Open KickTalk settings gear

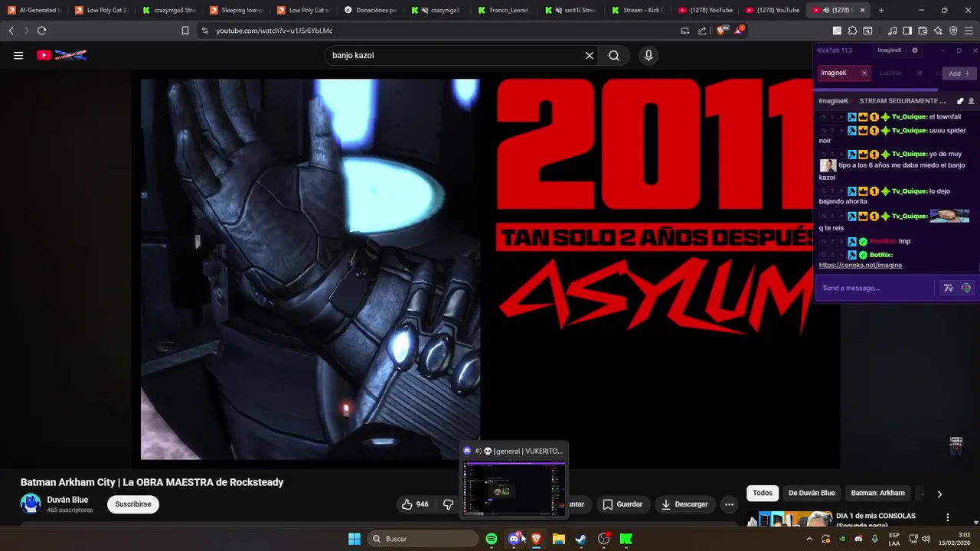[x=914, y=51]
